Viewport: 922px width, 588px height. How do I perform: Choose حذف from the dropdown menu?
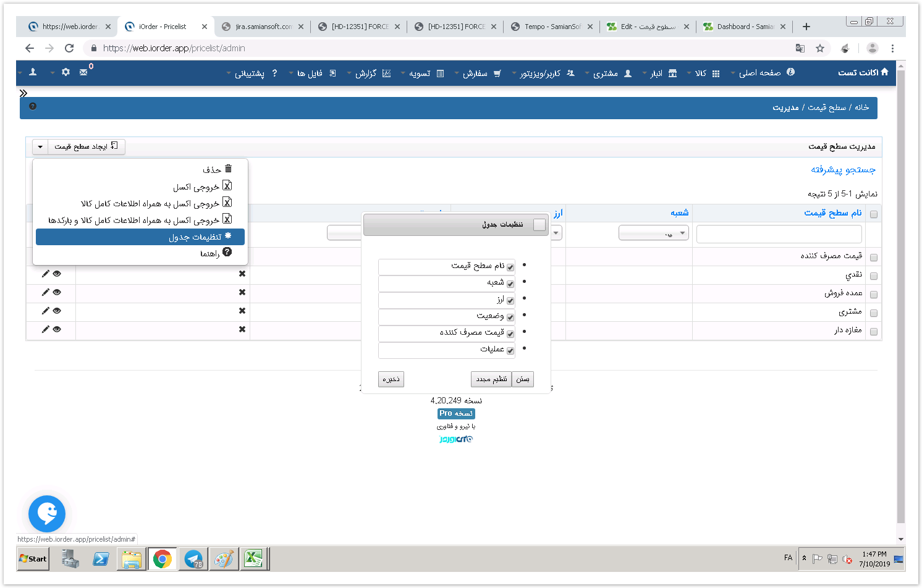(x=212, y=169)
